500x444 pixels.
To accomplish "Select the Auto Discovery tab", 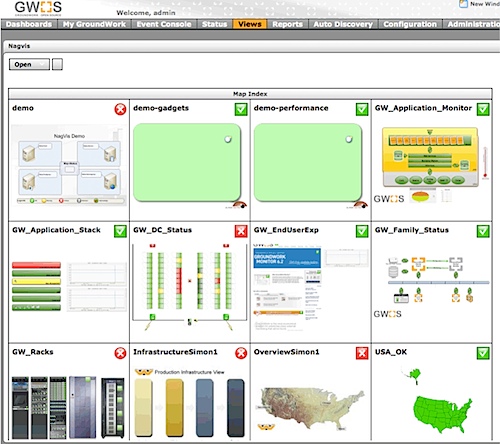I will click(x=343, y=24).
